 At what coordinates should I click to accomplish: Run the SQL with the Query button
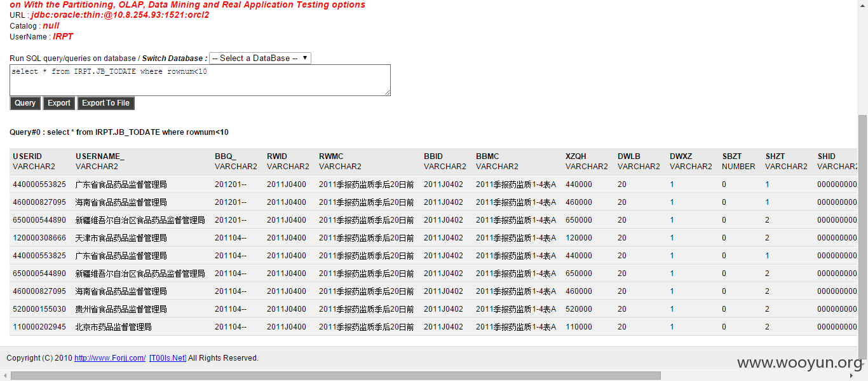[25, 103]
